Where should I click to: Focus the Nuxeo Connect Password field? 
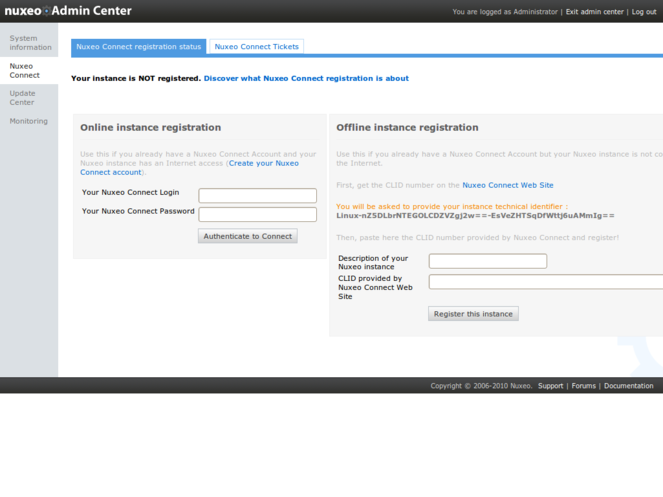tap(257, 214)
